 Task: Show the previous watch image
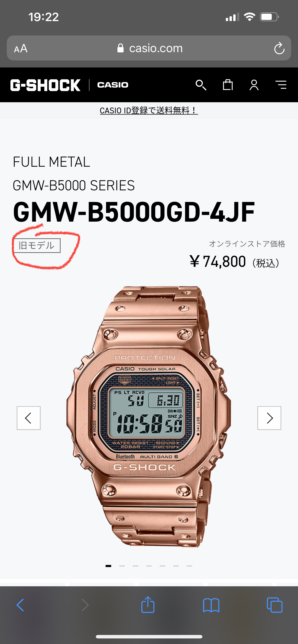tap(29, 418)
